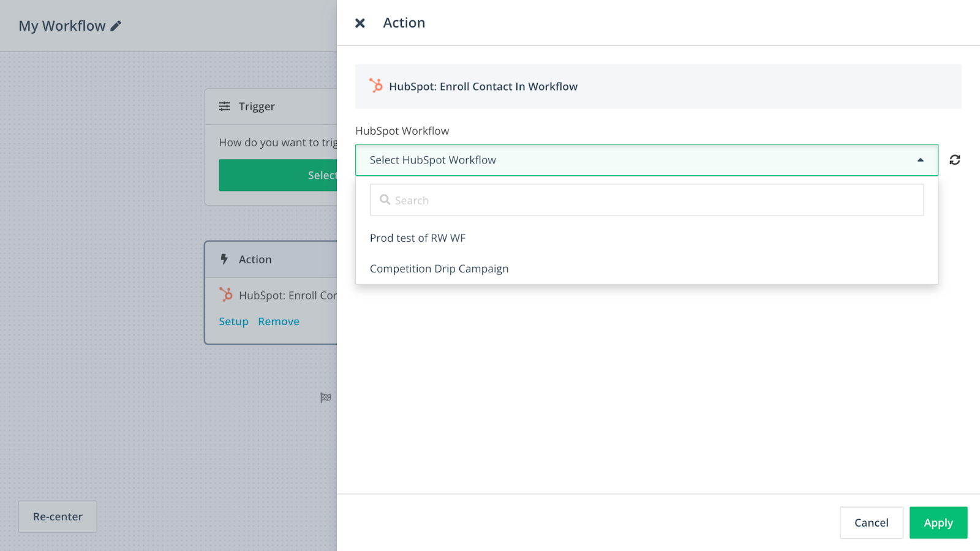Toggle the dropdown caret arrow
980x551 pixels.
pos(920,160)
